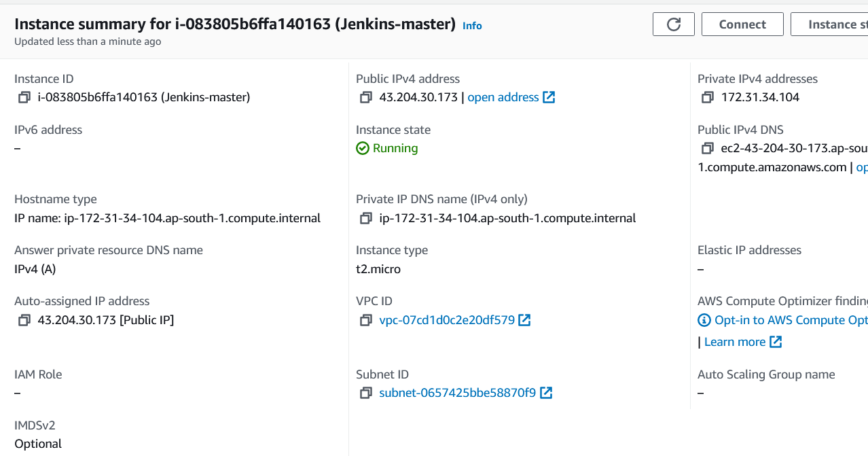Open the subnet-0657425bbe58870f9 link
The width and height of the screenshot is (868, 456).
click(458, 393)
